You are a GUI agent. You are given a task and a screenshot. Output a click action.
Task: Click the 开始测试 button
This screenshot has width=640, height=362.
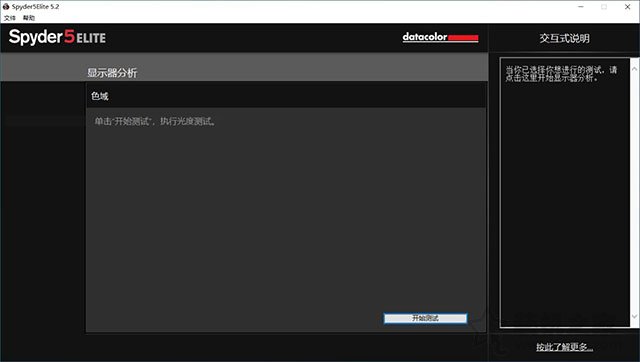[x=425, y=318]
